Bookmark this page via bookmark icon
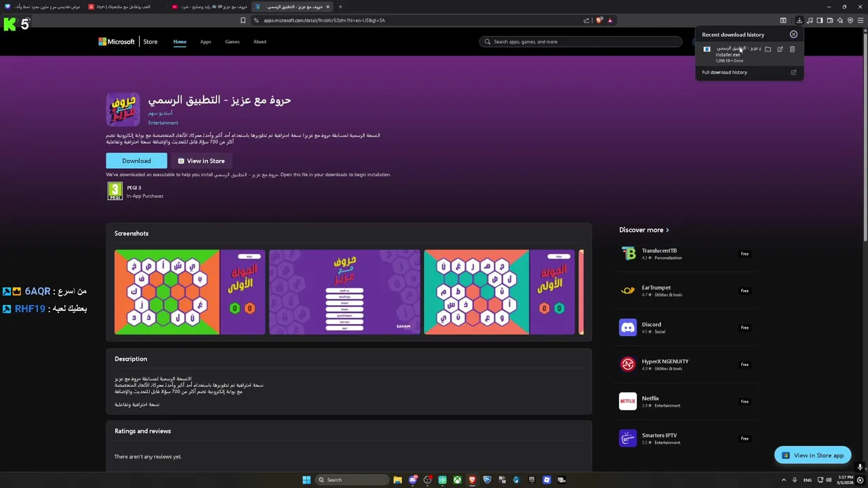Image resolution: width=868 pixels, height=488 pixels. click(x=243, y=20)
